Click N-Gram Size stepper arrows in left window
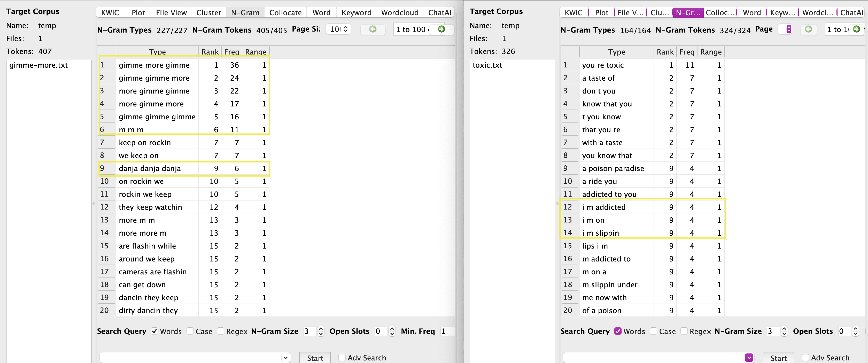Viewport: 868px width, 363px height. pyautogui.click(x=321, y=331)
